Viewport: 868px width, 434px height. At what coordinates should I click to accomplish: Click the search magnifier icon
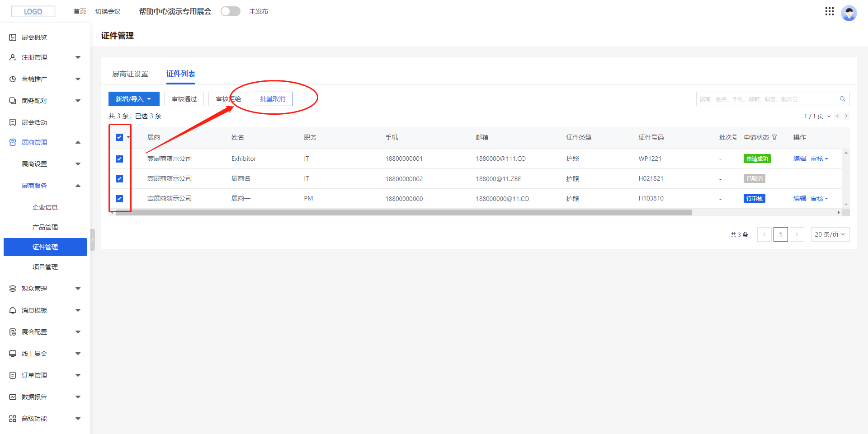(x=842, y=99)
